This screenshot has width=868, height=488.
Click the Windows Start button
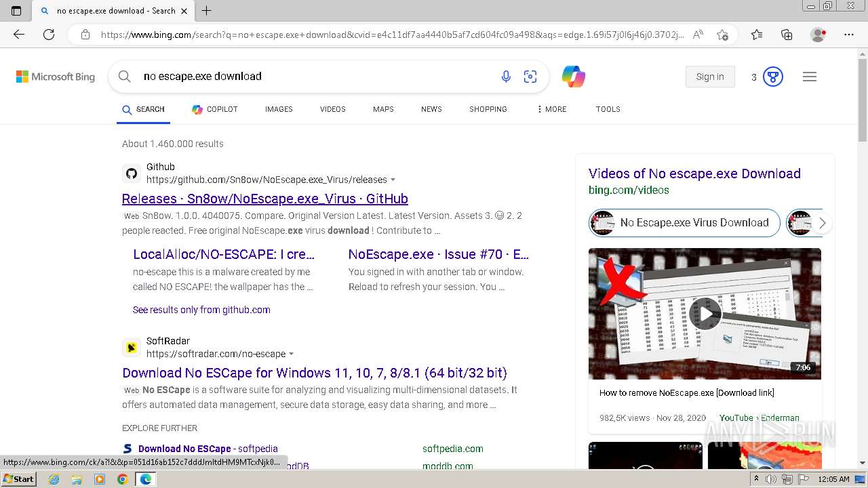[19, 479]
